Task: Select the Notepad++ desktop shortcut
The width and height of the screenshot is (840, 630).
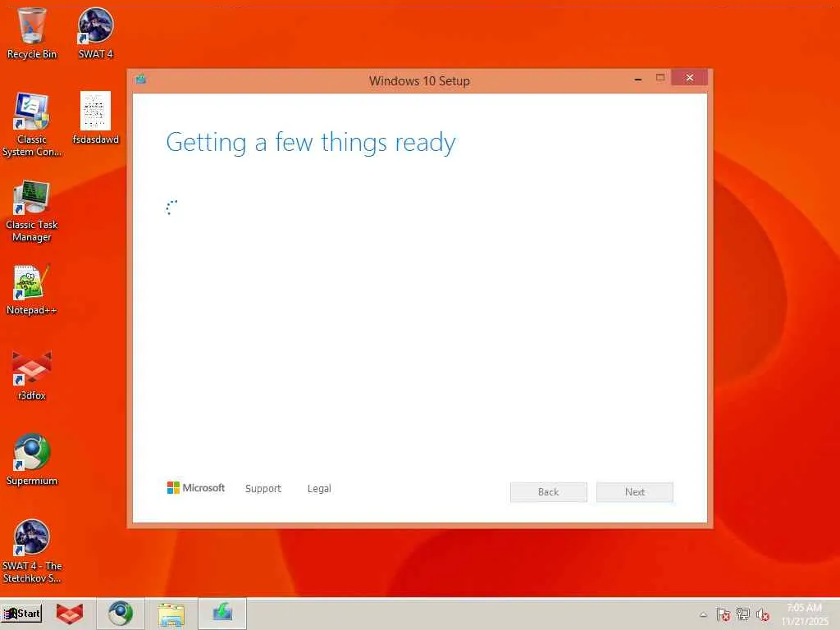Action: coord(32,290)
